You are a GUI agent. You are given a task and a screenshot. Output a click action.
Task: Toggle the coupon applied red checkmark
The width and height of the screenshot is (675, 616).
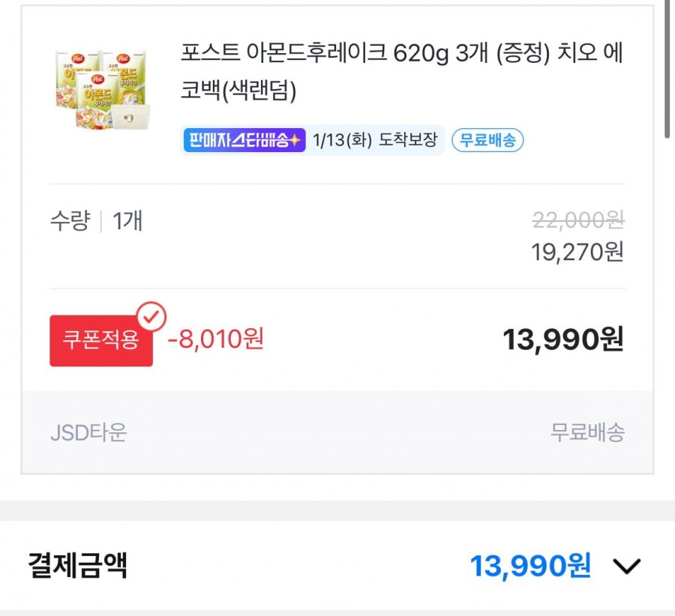(152, 318)
